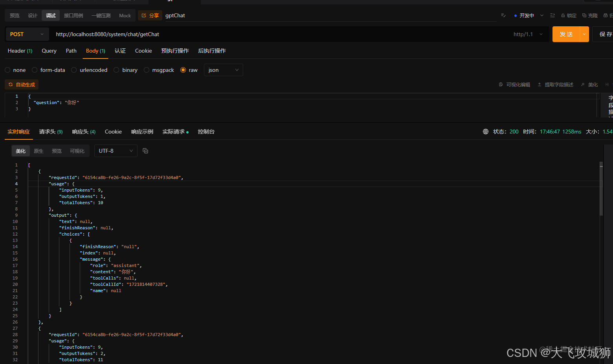Click the collapse sidebar icon next to 开发中
This screenshot has height=364, width=613.
(x=552, y=15)
